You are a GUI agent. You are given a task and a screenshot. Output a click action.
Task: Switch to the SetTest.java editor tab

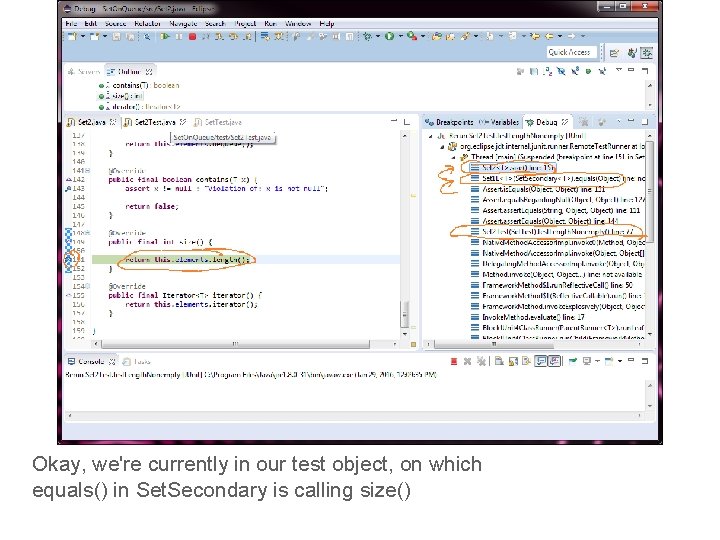[218, 122]
